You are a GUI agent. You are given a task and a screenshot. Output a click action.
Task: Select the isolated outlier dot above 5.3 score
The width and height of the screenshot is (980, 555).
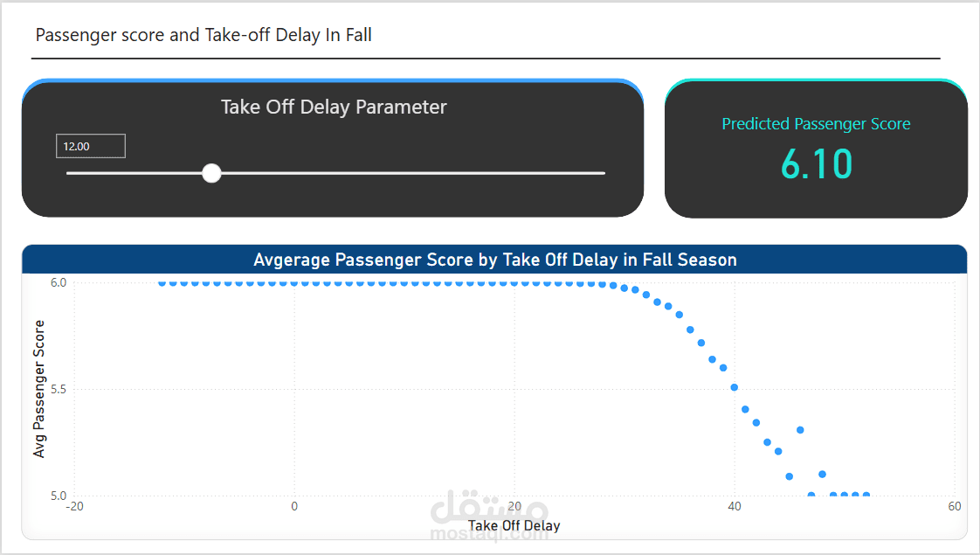pyautogui.click(x=800, y=429)
